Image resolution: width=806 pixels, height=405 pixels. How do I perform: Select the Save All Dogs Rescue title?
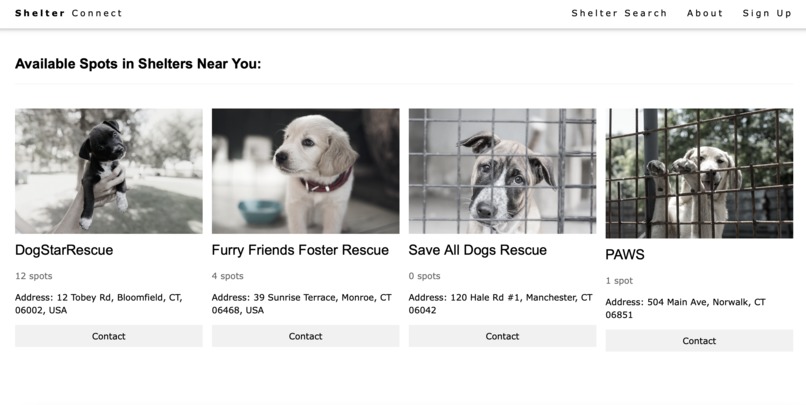[x=478, y=250]
